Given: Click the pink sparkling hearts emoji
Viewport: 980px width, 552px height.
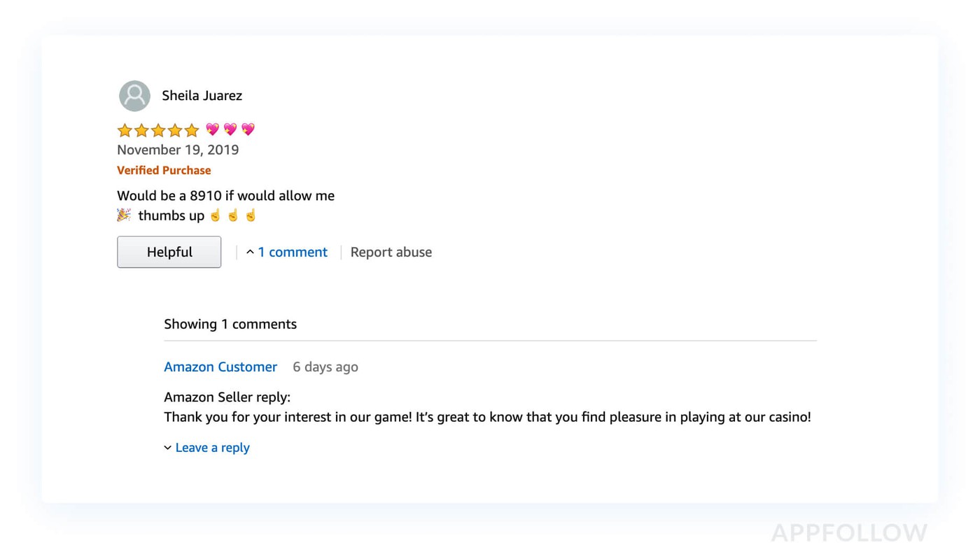Looking at the screenshot, I should point(230,129).
